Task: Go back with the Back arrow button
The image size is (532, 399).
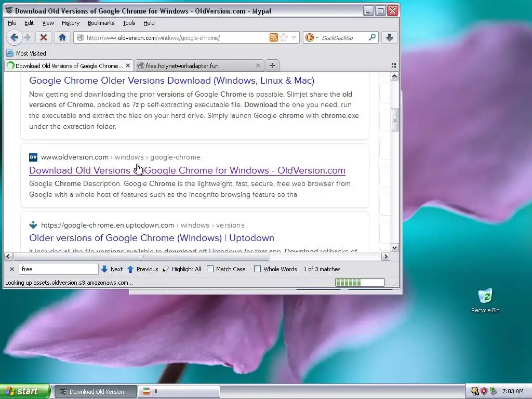Action: [14, 37]
